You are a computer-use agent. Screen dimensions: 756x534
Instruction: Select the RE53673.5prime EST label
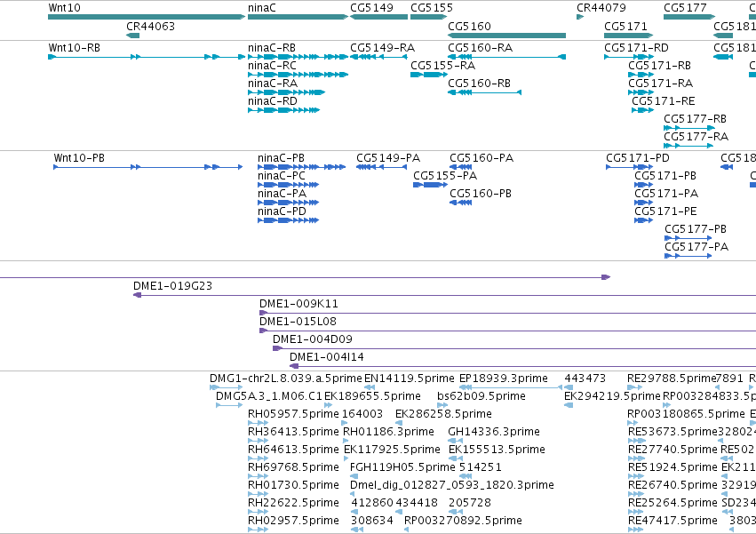(673, 432)
